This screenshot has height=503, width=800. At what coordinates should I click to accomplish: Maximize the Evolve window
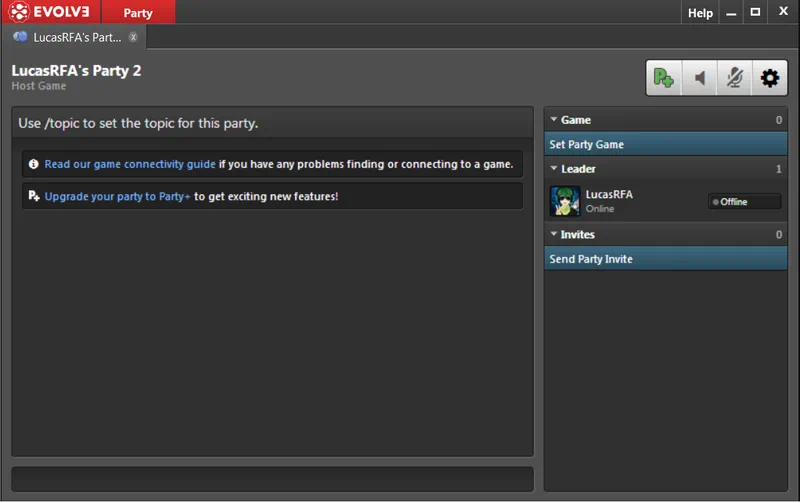(x=756, y=12)
